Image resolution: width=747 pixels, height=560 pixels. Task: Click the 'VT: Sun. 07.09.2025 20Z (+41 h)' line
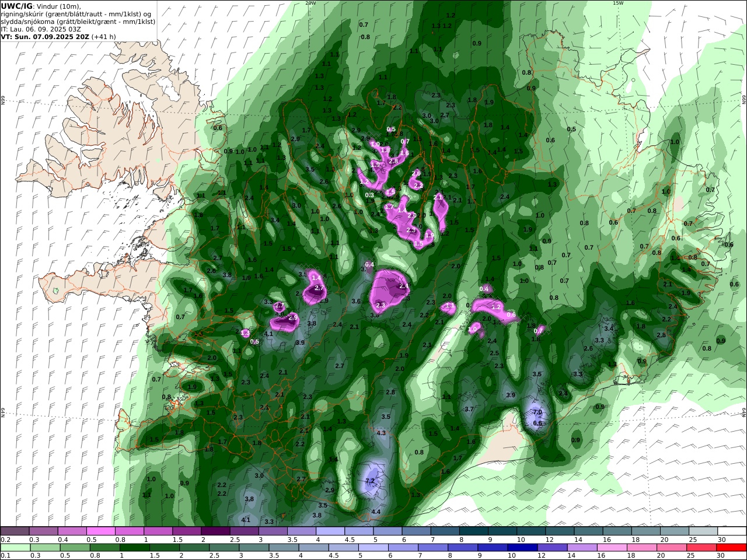(58, 37)
